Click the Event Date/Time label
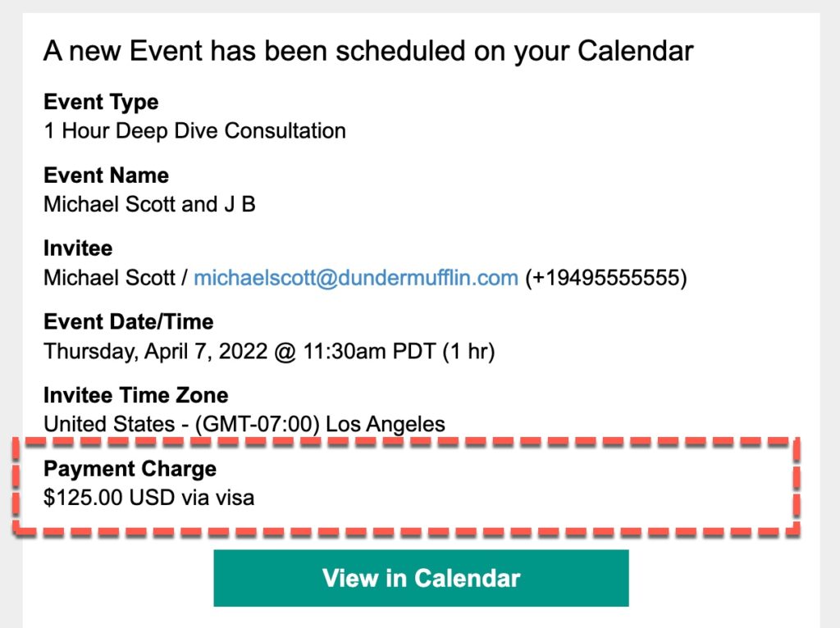 [x=129, y=321]
